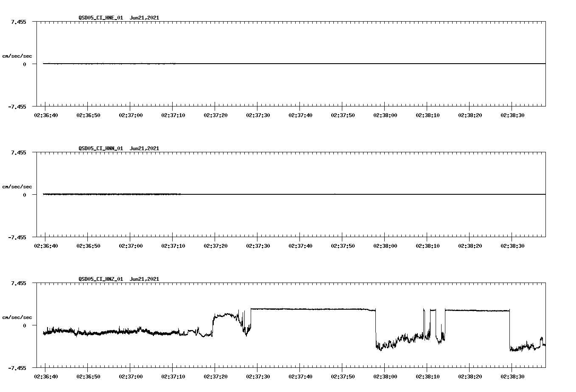The height and width of the screenshot is (392, 576).
Task: Click the 02:37:20 time label under the HNZ plot
Action: coord(215,377)
